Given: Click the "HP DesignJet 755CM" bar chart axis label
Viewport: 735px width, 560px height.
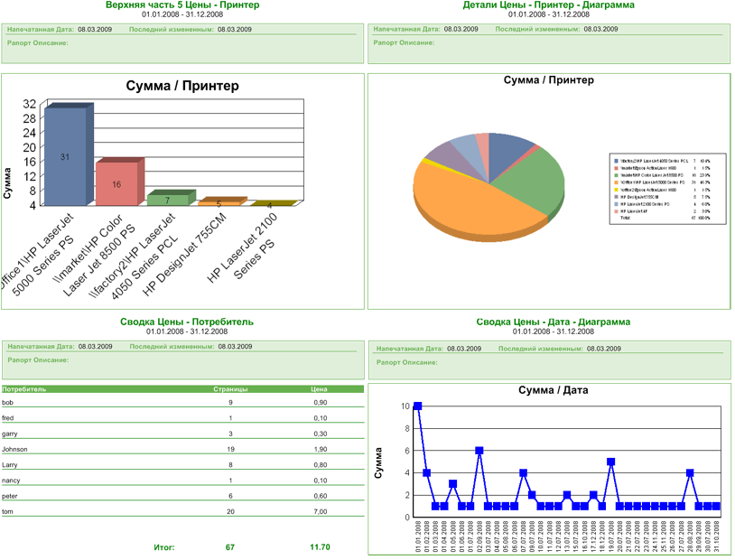Looking at the screenshot, I should 185,255.
